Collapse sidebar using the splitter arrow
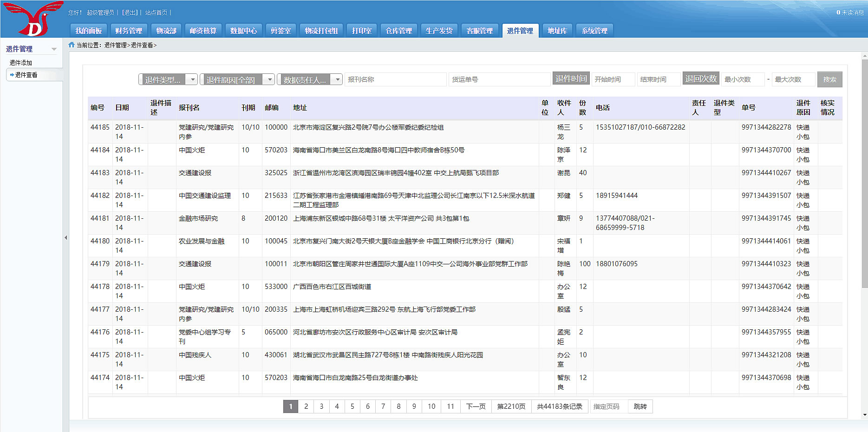Viewport: 868px width, 432px height. point(65,237)
